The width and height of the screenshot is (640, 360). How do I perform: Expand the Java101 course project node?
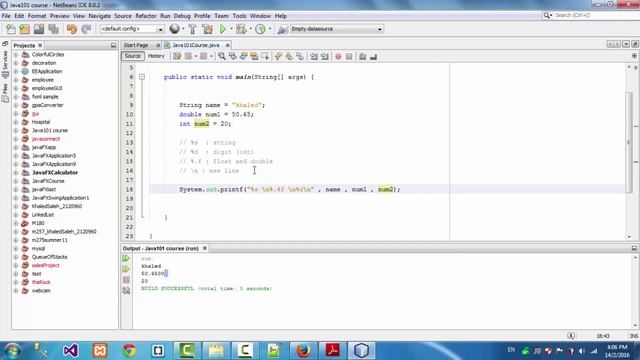coord(16,130)
